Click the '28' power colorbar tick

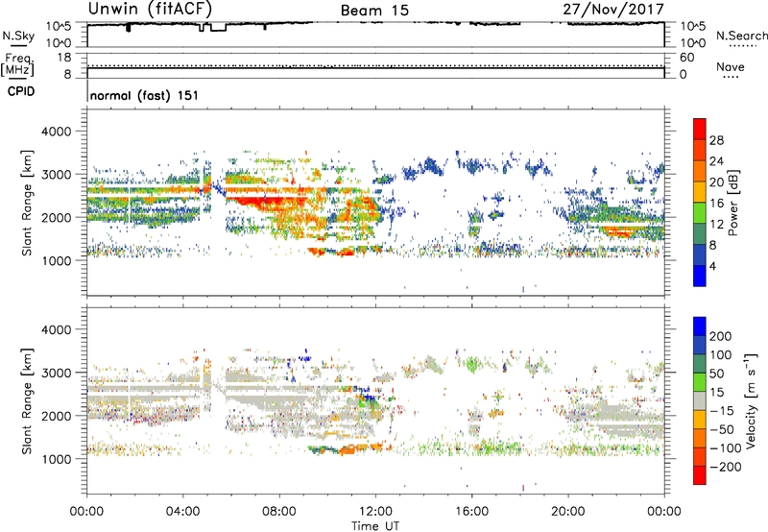716,140
